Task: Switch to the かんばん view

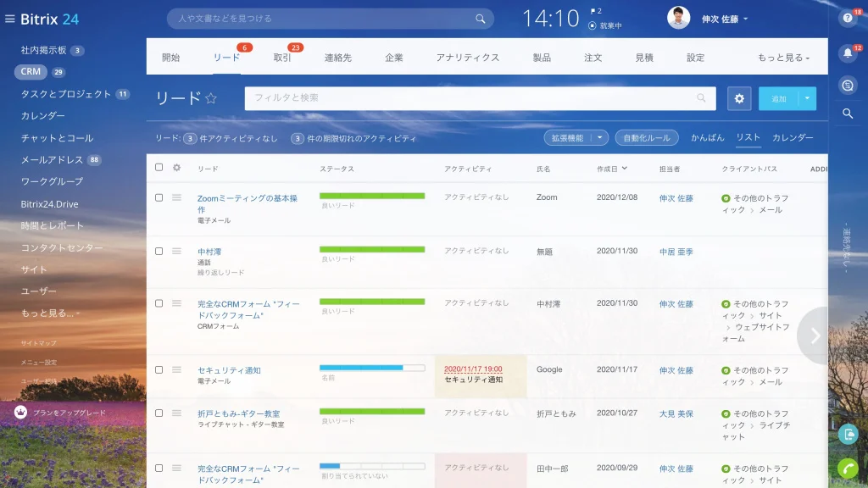Action: click(x=707, y=138)
